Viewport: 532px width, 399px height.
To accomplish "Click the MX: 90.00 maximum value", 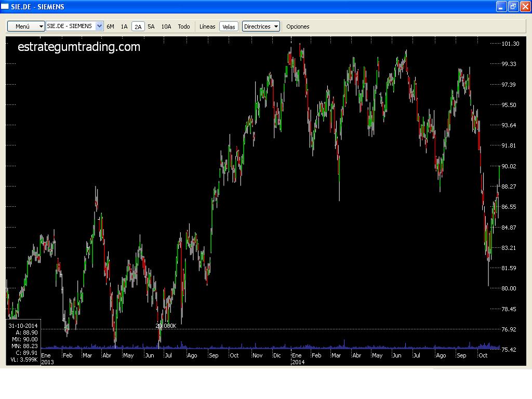I will pyautogui.click(x=25, y=339).
